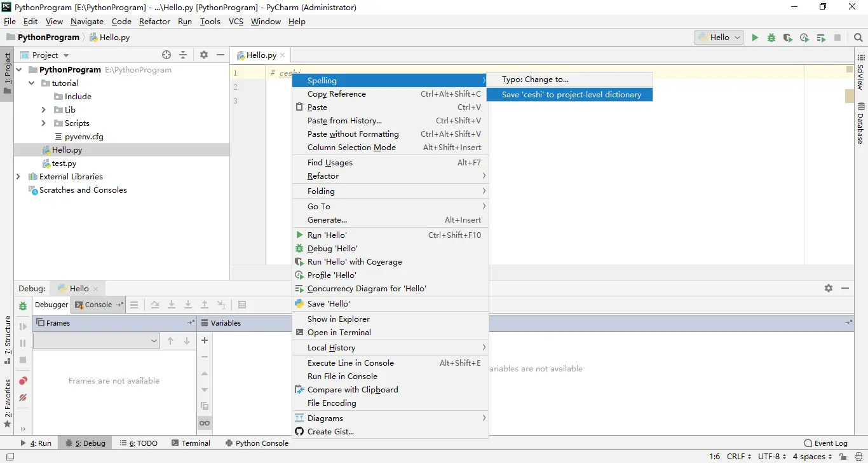Select test.py in the Project tree

(x=64, y=163)
